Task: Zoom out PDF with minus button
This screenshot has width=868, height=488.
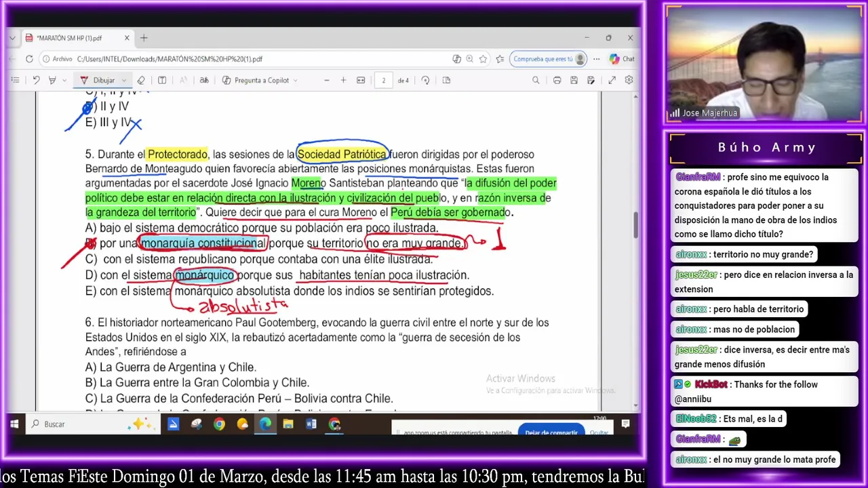Action: click(x=326, y=80)
